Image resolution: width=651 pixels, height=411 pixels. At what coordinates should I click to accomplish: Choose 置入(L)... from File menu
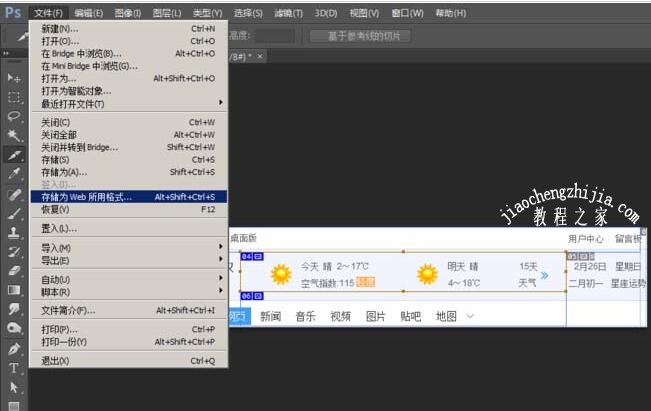coord(129,228)
